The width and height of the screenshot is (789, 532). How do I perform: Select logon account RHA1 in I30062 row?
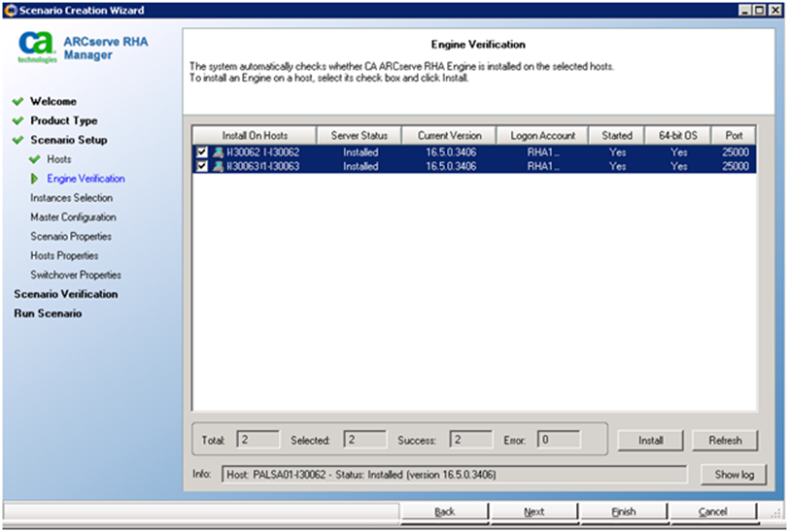coord(542,151)
